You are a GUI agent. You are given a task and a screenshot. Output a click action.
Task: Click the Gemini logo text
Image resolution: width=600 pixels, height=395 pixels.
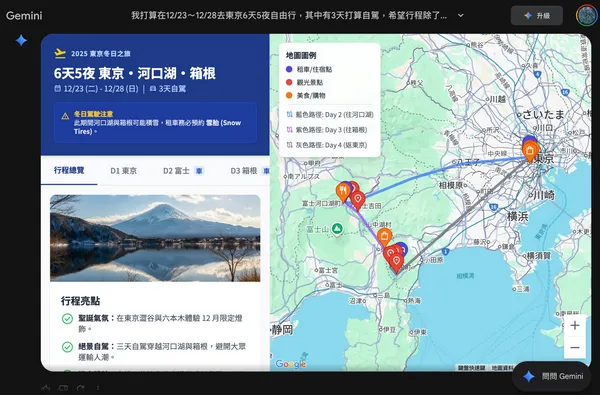pyautogui.click(x=24, y=16)
